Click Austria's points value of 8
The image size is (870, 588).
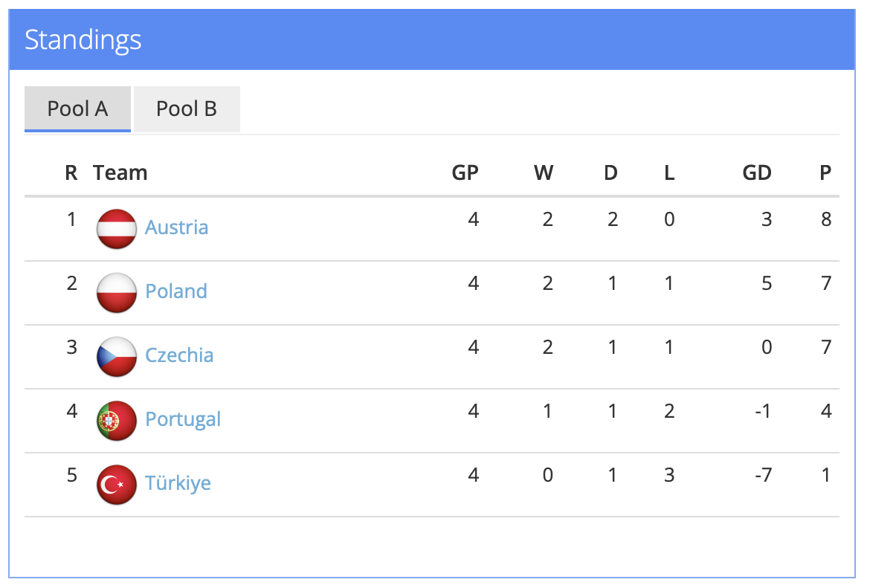[826, 219]
